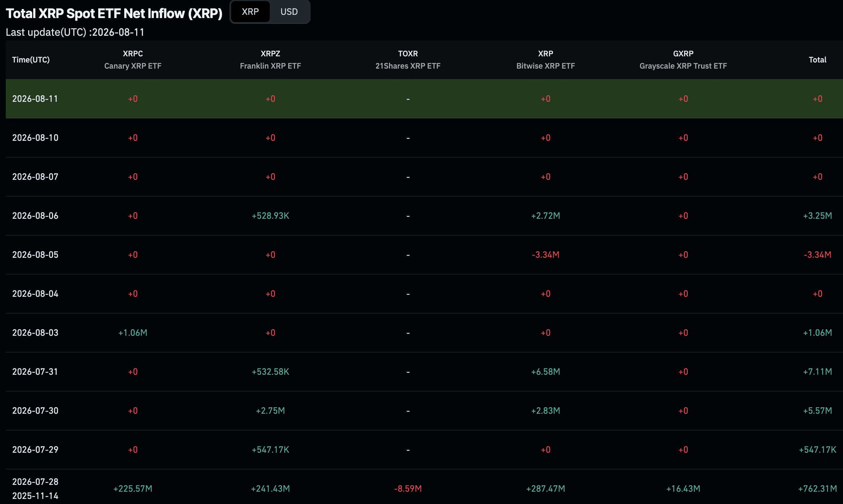Click the Total column header
Image resolution: width=843 pixels, height=504 pixels.
point(818,60)
